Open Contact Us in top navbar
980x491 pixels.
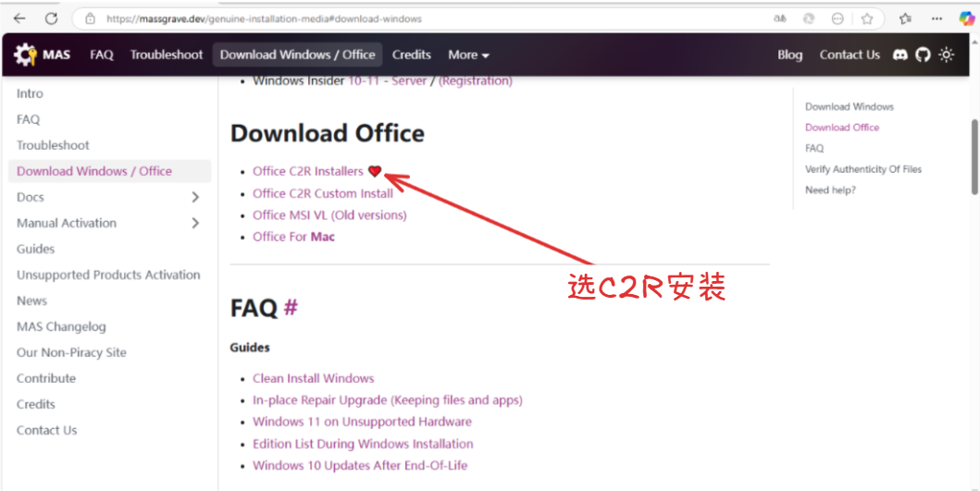(x=850, y=55)
